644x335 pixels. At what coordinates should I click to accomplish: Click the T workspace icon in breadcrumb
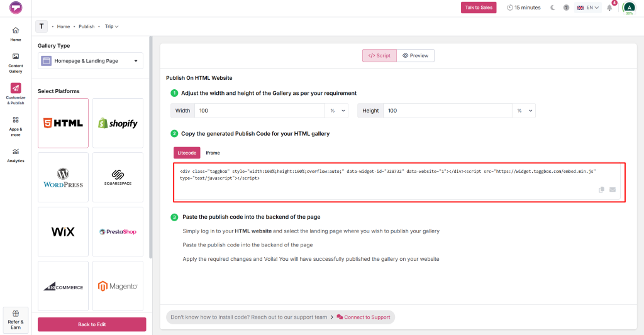click(x=42, y=26)
